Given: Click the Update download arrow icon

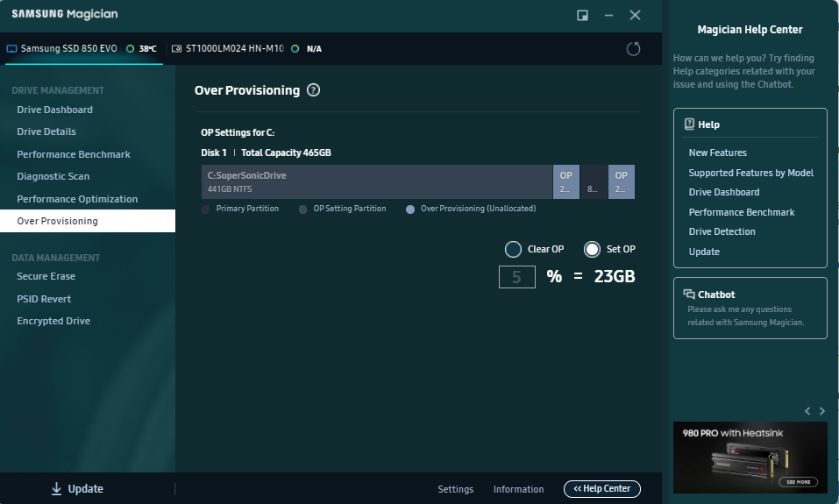Looking at the screenshot, I should 56,488.
